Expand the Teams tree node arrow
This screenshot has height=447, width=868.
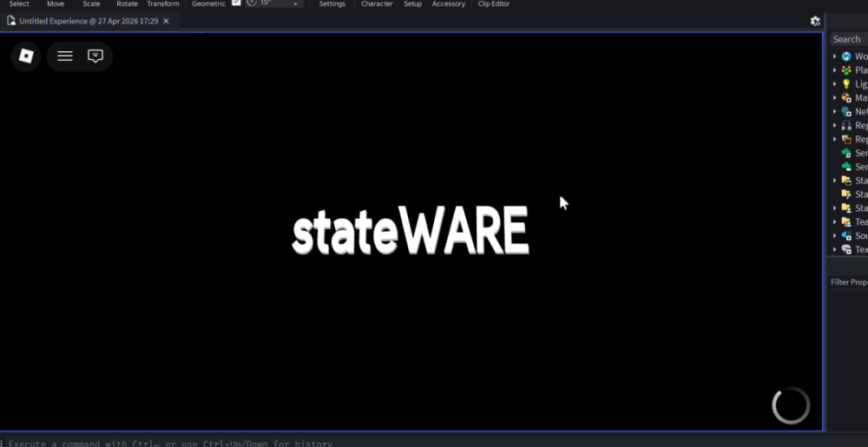point(835,222)
